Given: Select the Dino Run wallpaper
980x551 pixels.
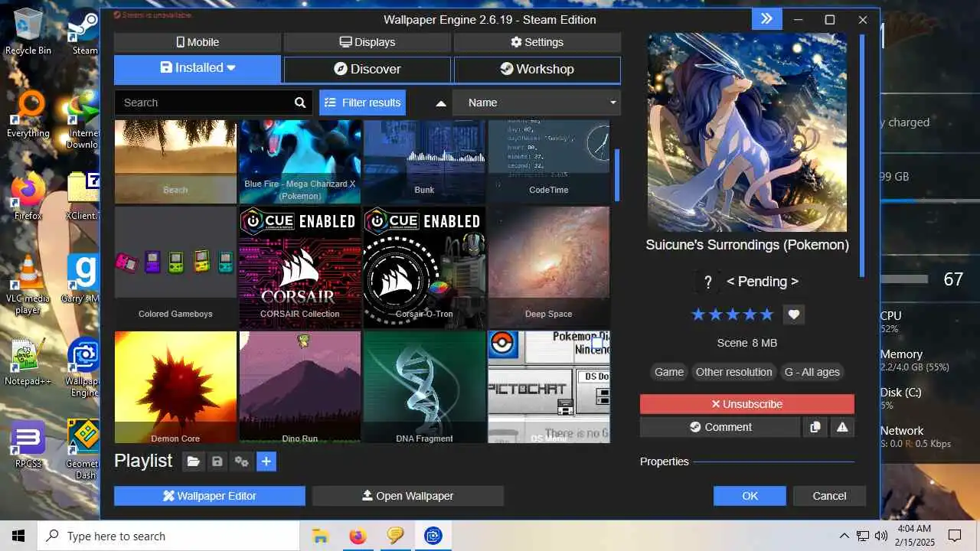Looking at the screenshot, I should click(299, 386).
